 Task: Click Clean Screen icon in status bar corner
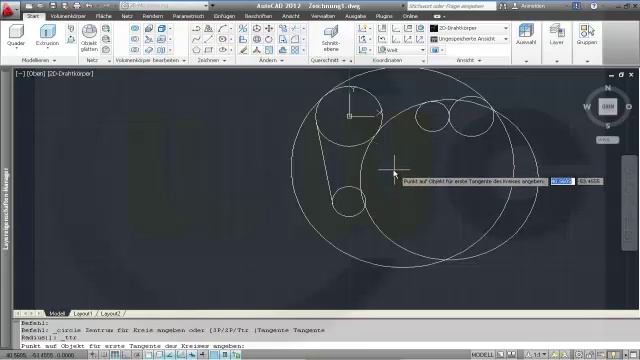click(634, 355)
